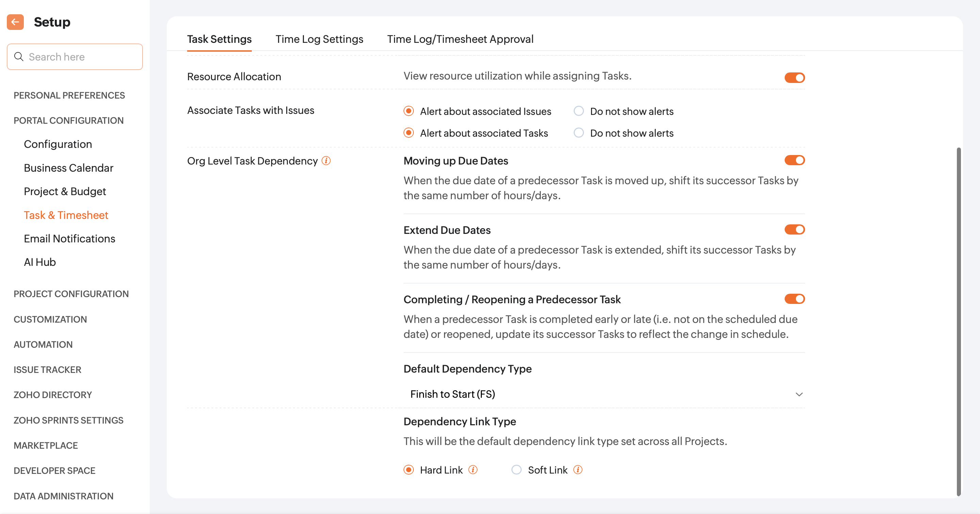Toggle Extend Due Dates switch
This screenshot has width=980, height=514.
coord(794,229)
